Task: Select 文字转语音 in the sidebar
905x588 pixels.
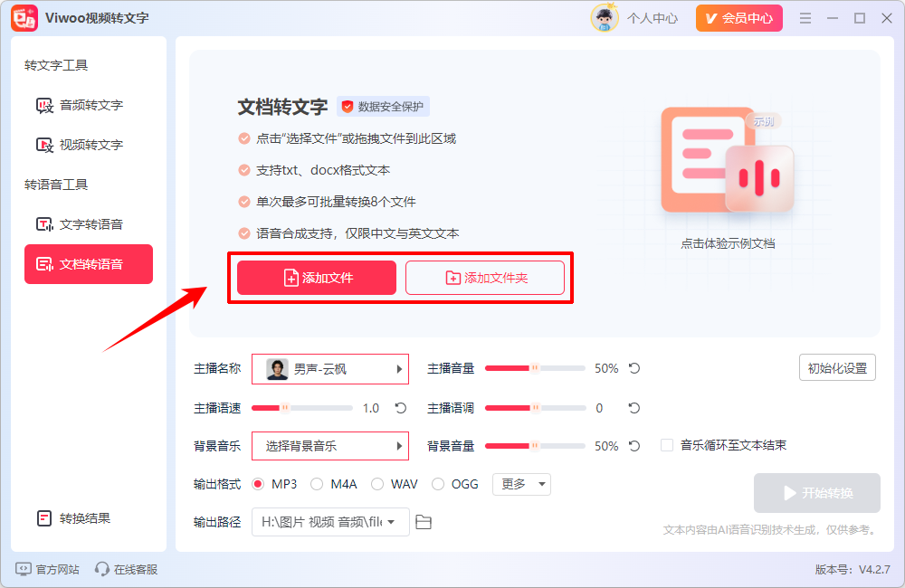Action: point(80,224)
